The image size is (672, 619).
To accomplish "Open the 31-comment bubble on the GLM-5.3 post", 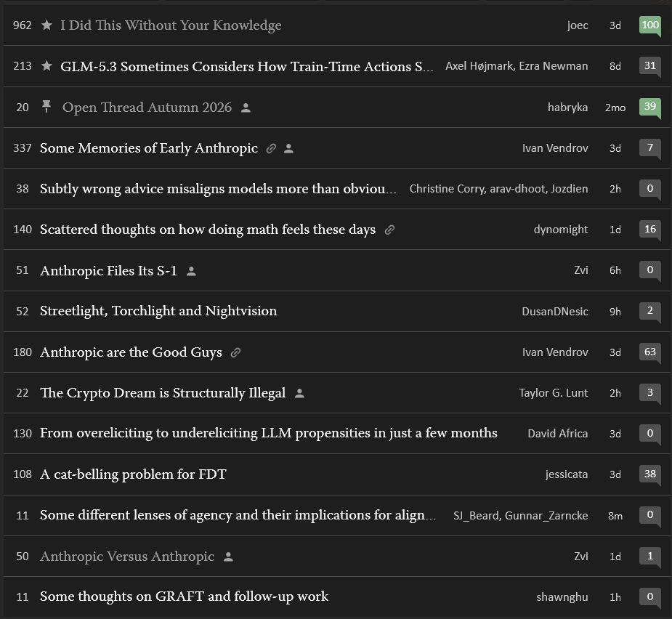I will pos(650,66).
